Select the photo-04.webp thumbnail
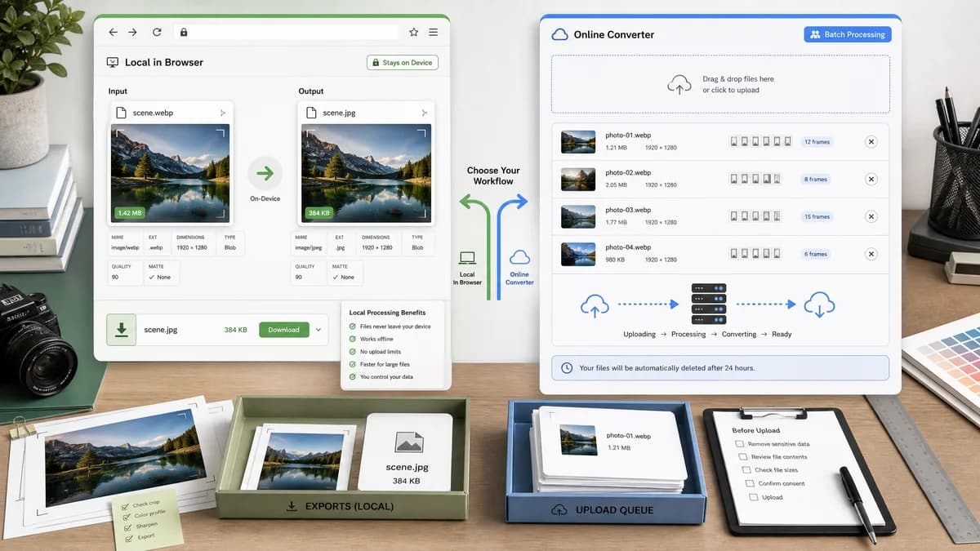 (x=578, y=254)
